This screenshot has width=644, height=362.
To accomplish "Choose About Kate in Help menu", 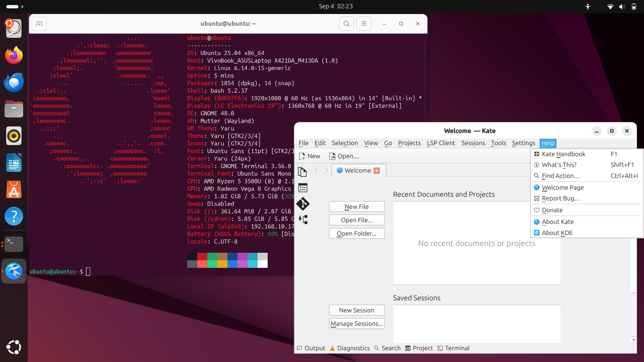I will [x=587, y=222].
